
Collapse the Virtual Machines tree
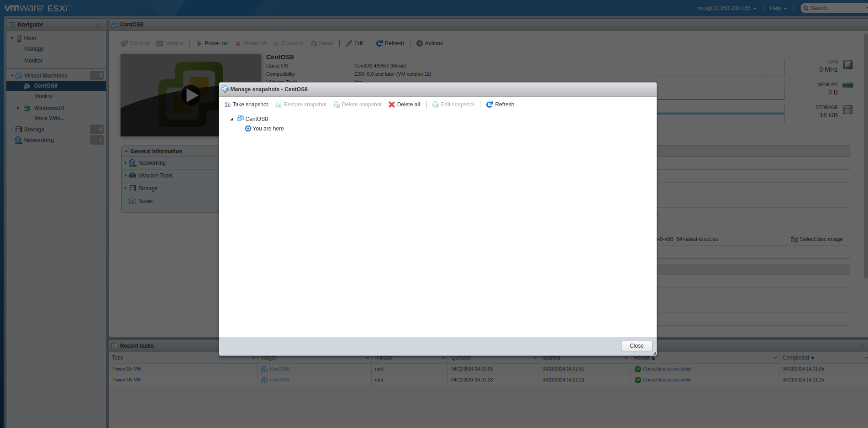click(12, 76)
